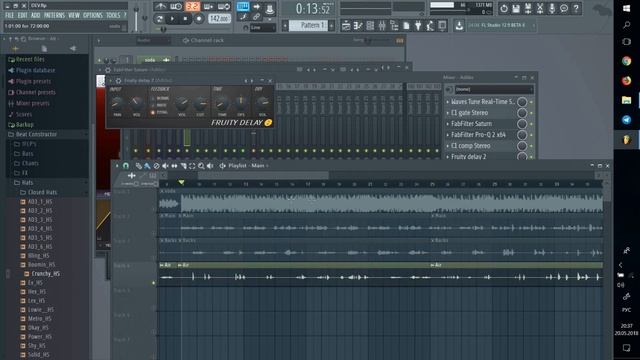Viewport: 640px width, 360px height.
Task: Toggle the orange recording countdown button
Action: [192, 6]
